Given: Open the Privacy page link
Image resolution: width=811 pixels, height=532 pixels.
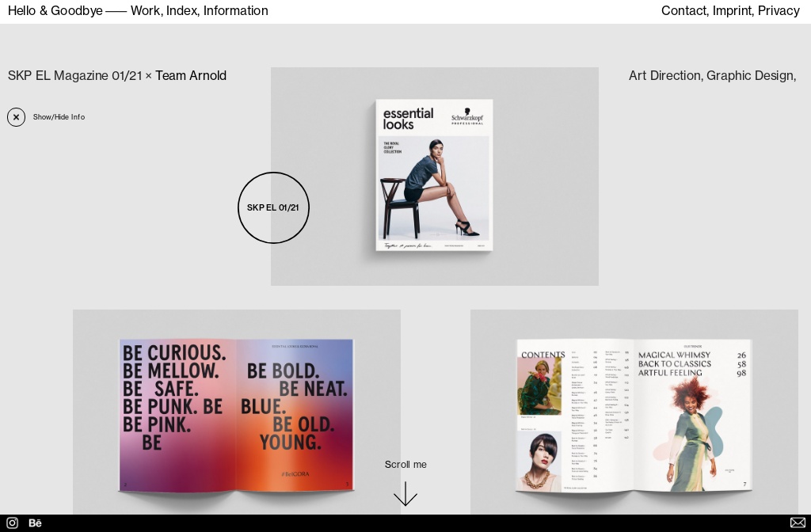Looking at the screenshot, I should [x=779, y=11].
